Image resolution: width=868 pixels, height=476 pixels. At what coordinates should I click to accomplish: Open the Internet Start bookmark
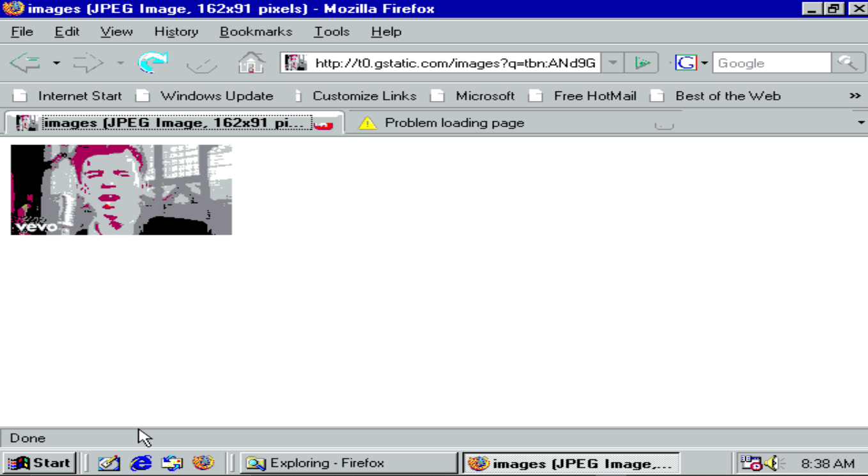pos(67,96)
